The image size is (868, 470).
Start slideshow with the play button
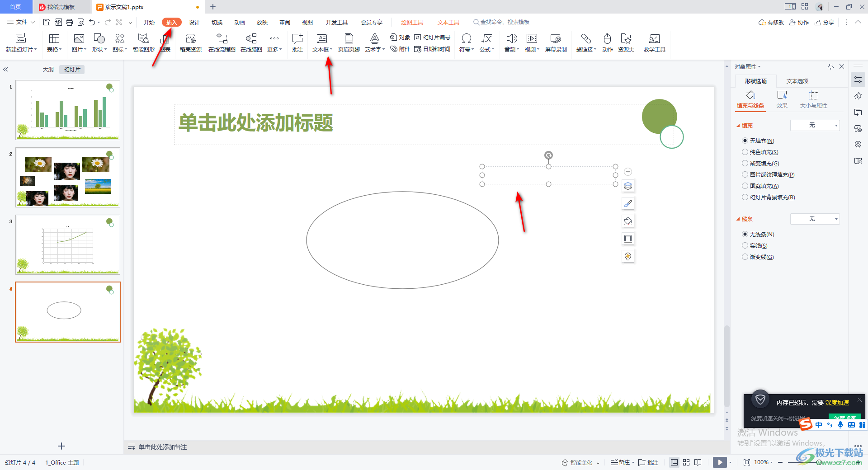[720, 462]
